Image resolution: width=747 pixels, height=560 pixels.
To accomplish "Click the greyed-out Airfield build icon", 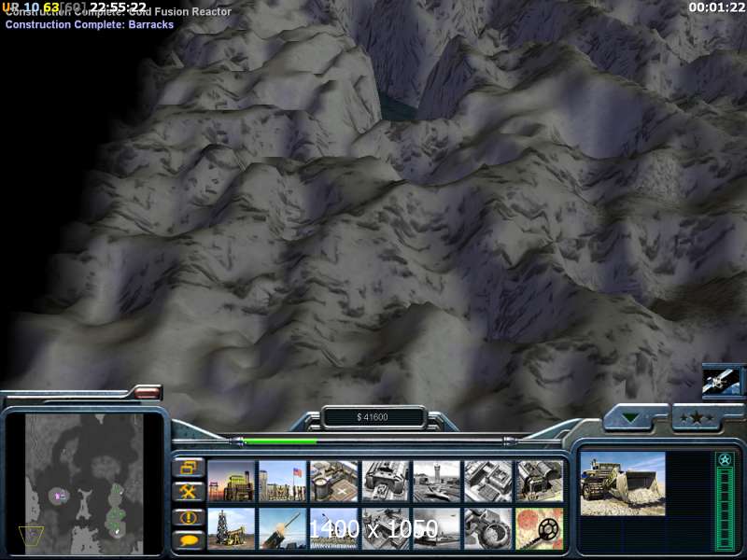I will coord(436,481).
